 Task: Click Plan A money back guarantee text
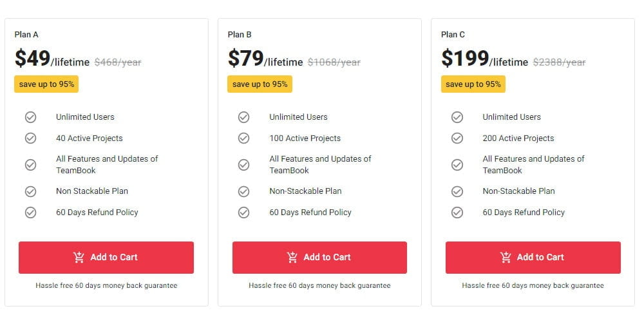click(x=106, y=285)
